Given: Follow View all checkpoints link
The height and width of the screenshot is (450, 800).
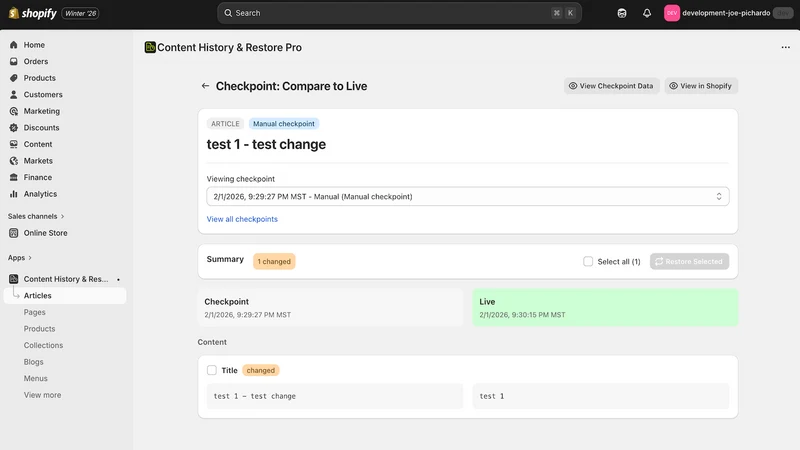Looking at the screenshot, I should click(x=242, y=219).
